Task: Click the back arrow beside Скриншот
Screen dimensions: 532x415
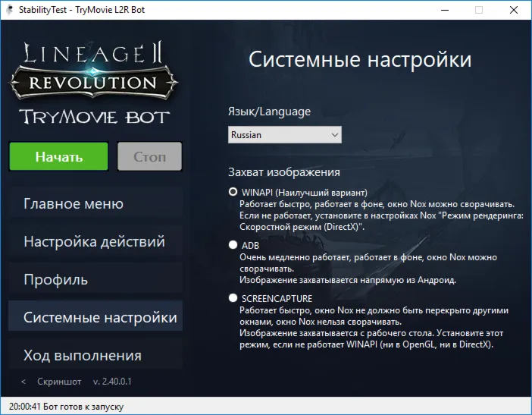Action: point(23,382)
